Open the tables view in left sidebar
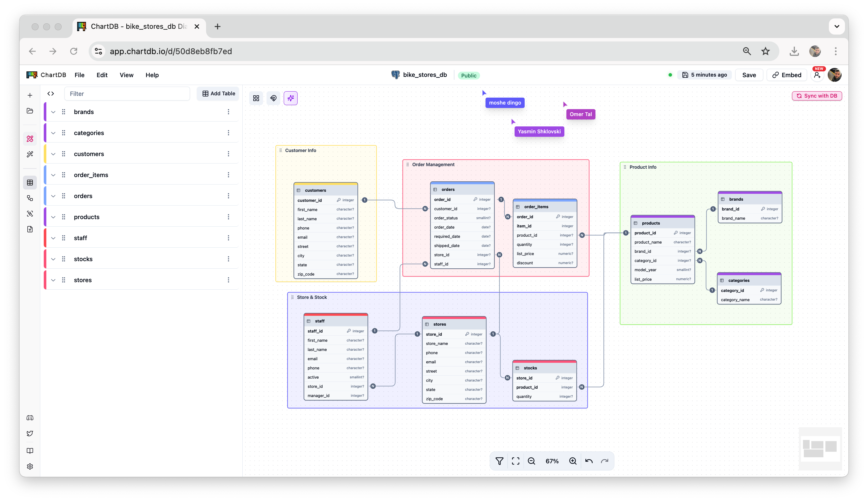This screenshot has width=868, height=501. (30, 182)
